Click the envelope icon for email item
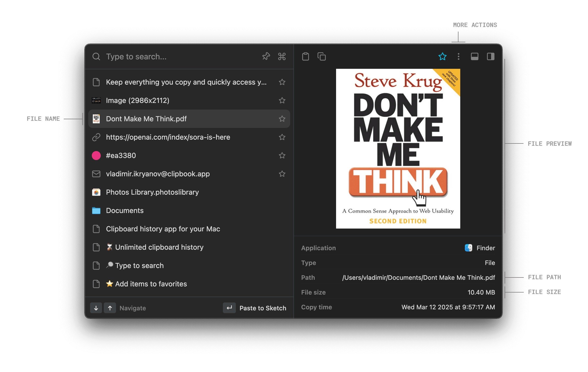Viewport: 588px width, 372px height. click(x=96, y=174)
